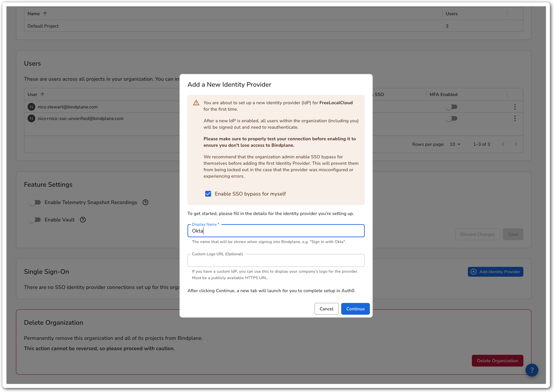This screenshot has height=392, width=554.
Task: Open the Rows per page dropdown
Action: point(455,144)
